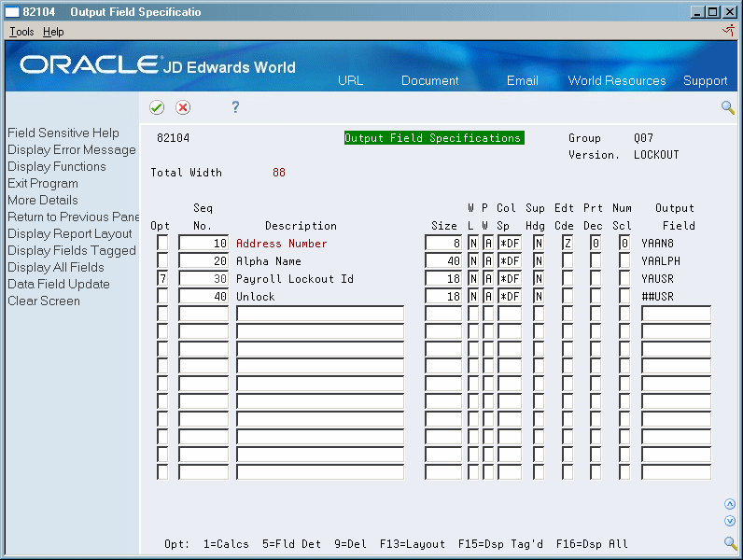The height and width of the screenshot is (560, 743).
Task: Click Seq No. field with value 20
Action: pos(203,260)
